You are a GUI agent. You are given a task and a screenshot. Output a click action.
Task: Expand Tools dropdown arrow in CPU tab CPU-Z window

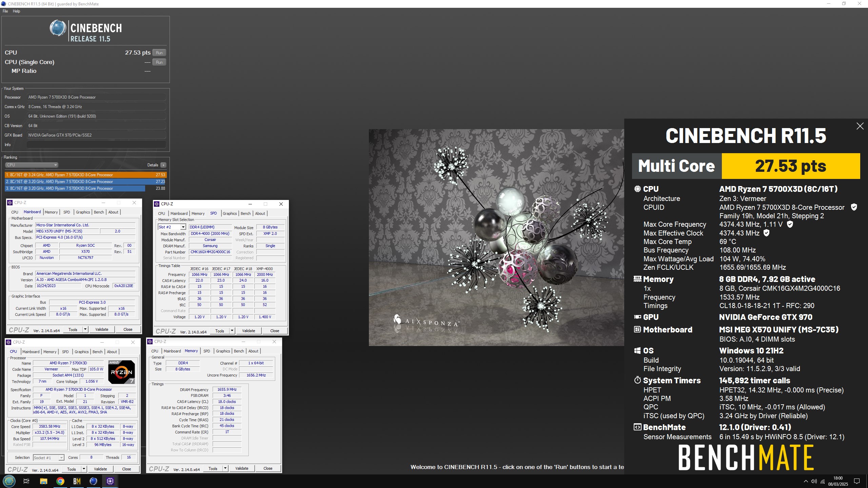click(84, 469)
